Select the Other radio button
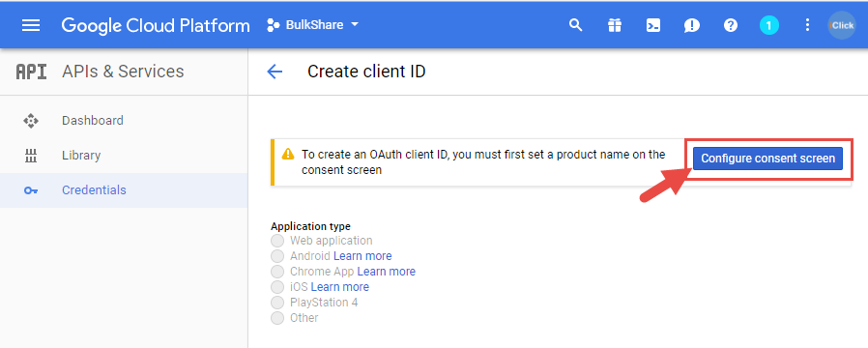 click(x=277, y=318)
